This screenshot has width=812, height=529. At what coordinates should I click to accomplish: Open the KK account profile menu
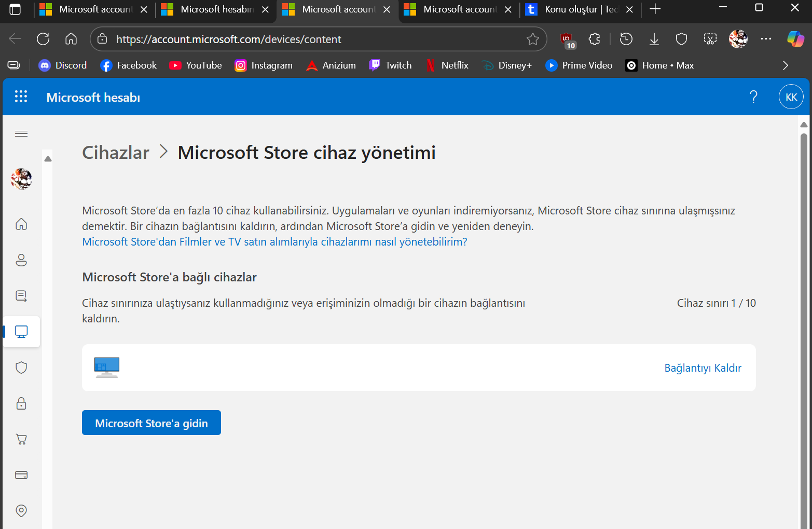[791, 97]
